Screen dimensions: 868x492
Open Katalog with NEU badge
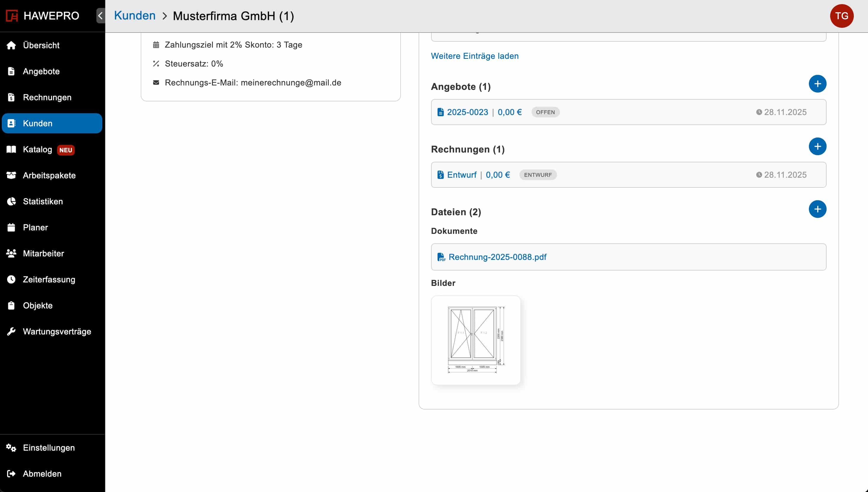[38, 149]
